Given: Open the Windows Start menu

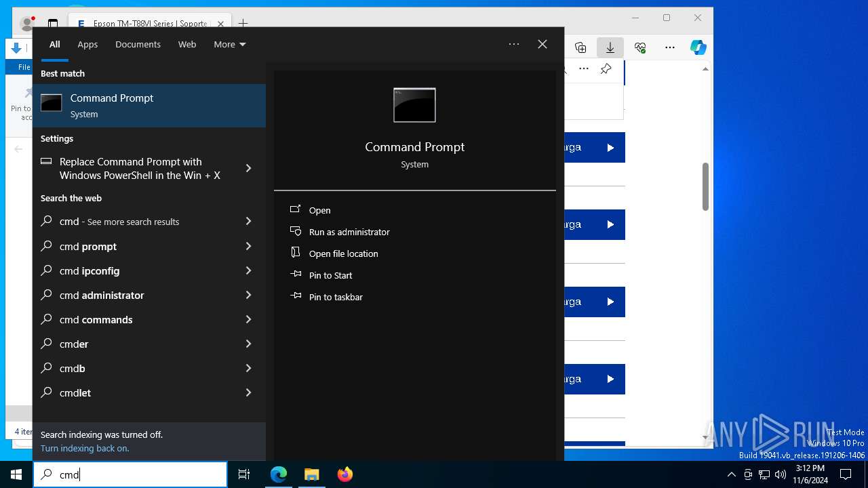Looking at the screenshot, I should [16, 474].
